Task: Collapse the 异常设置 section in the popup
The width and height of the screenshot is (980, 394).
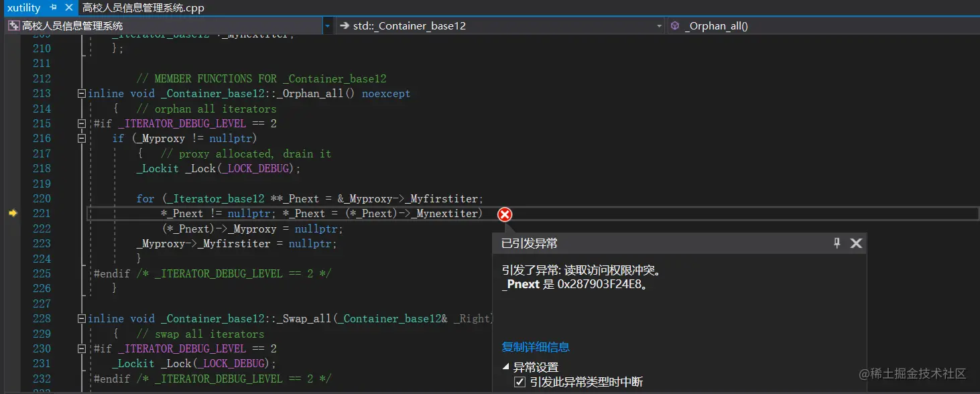Action: [x=505, y=367]
